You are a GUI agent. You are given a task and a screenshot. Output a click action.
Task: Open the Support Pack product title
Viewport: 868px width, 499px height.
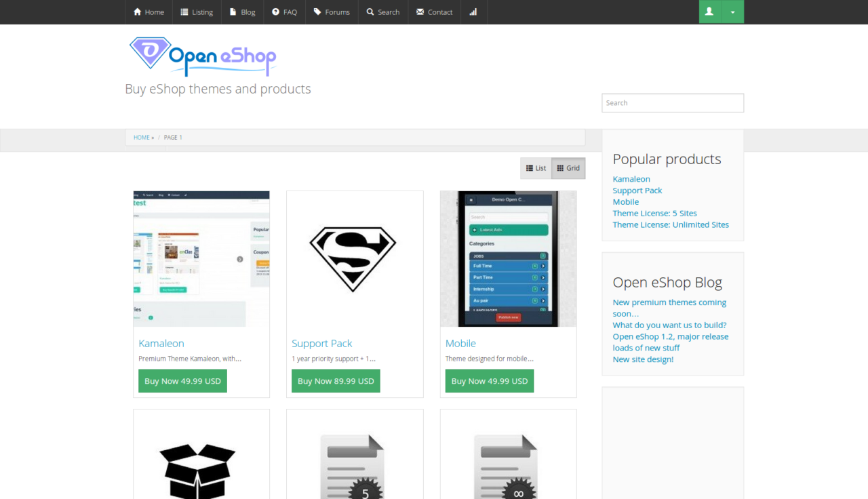click(x=322, y=344)
